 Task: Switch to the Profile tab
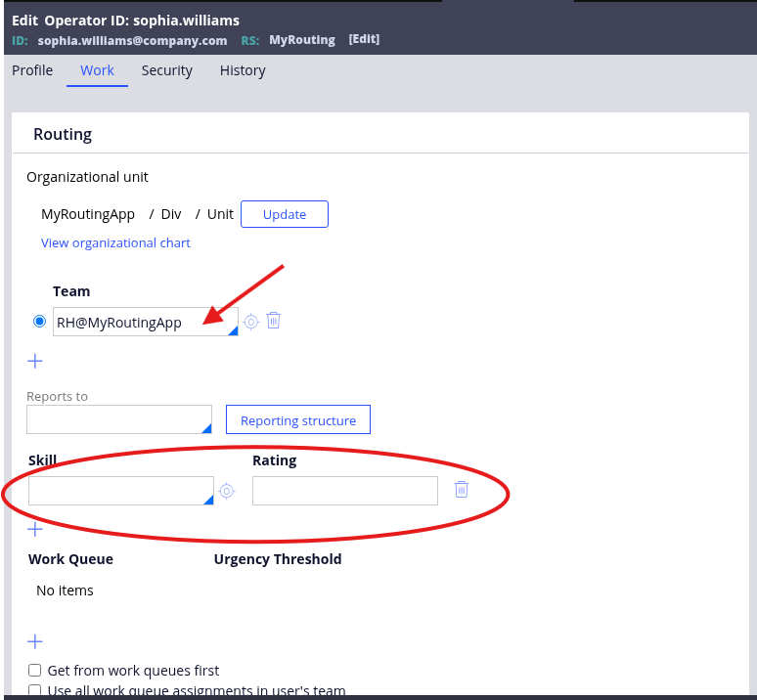click(x=32, y=70)
